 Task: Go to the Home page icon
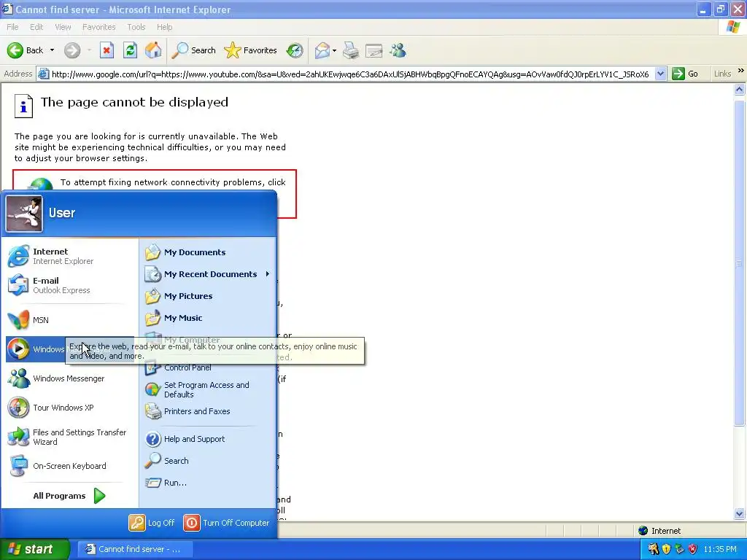[x=153, y=50]
